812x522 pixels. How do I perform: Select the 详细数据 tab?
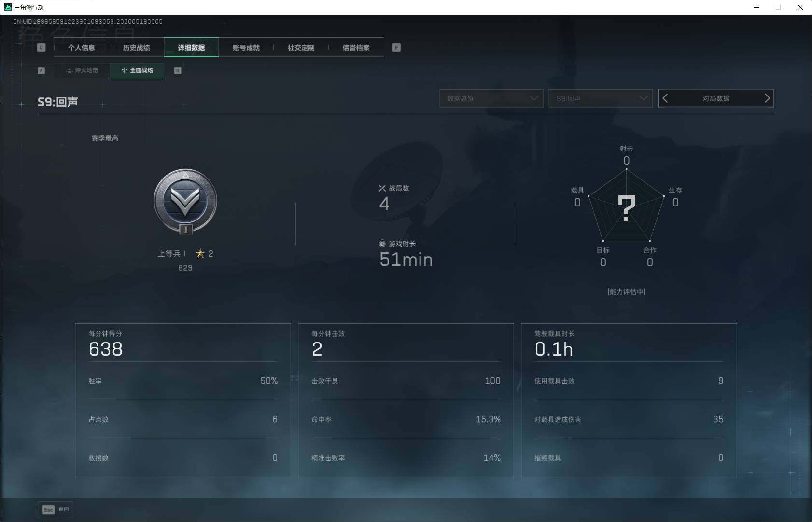(x=191, y=48)
